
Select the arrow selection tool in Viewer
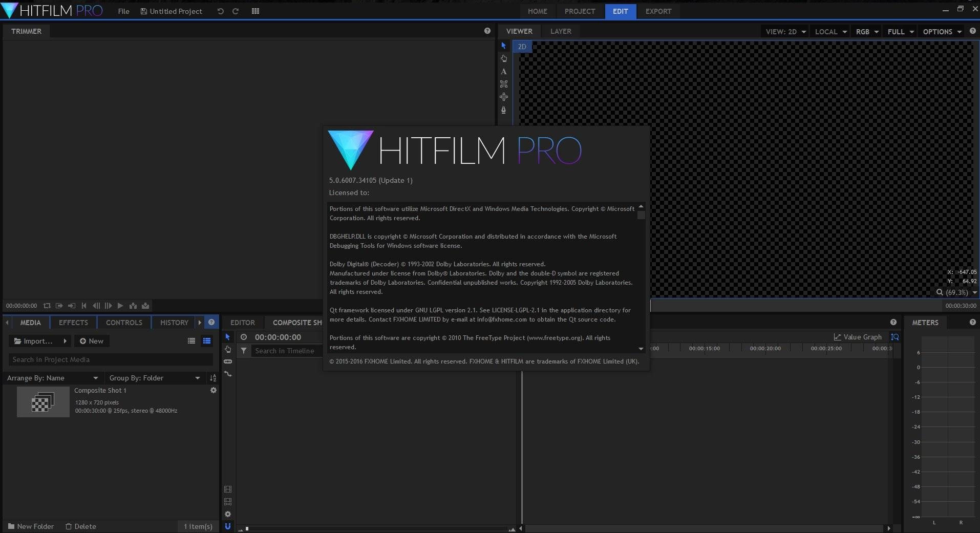click(x=504, y=46)
